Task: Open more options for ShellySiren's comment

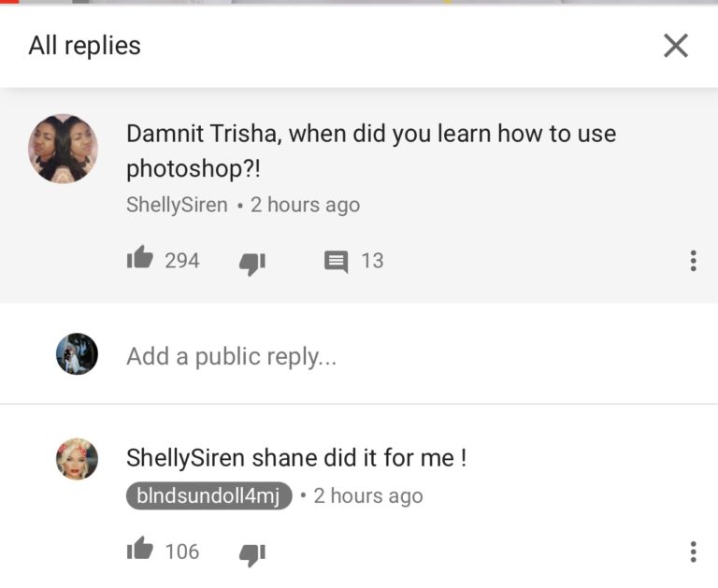Action: 693,261
